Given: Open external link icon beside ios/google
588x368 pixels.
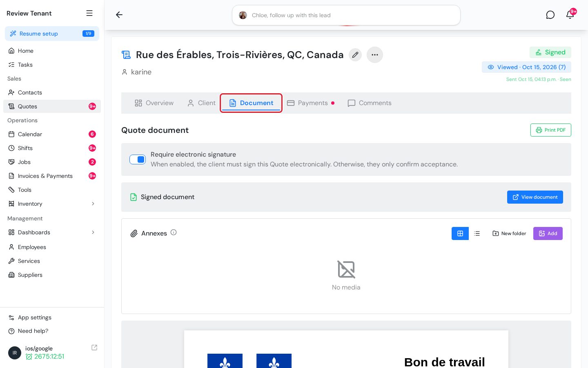Looking at the screenshot, I should point(94,348).
